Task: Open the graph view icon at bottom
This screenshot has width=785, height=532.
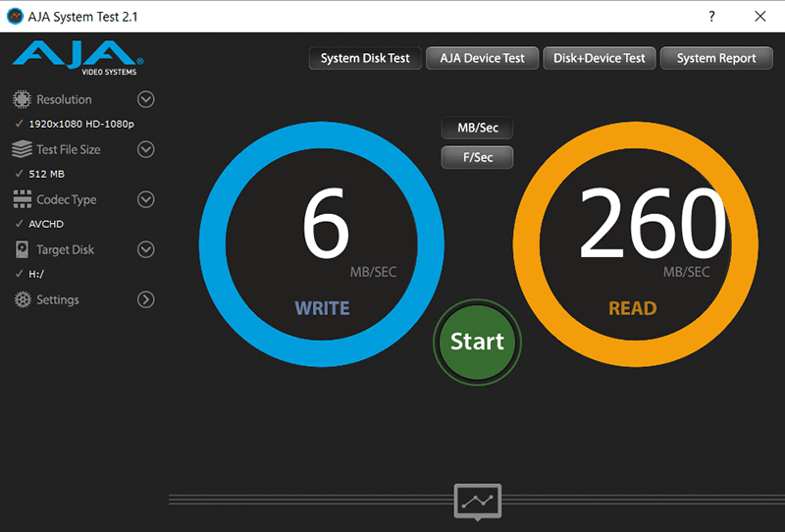Action: pyautogui.click(x=478, y=501)
